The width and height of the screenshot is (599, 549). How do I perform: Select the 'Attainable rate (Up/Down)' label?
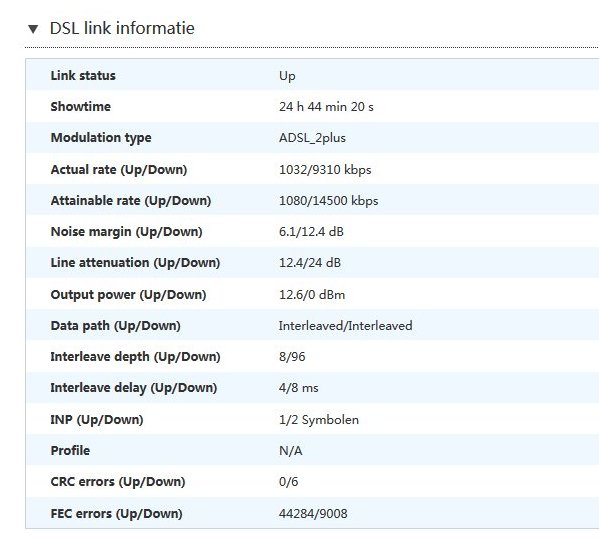(131, 200)
